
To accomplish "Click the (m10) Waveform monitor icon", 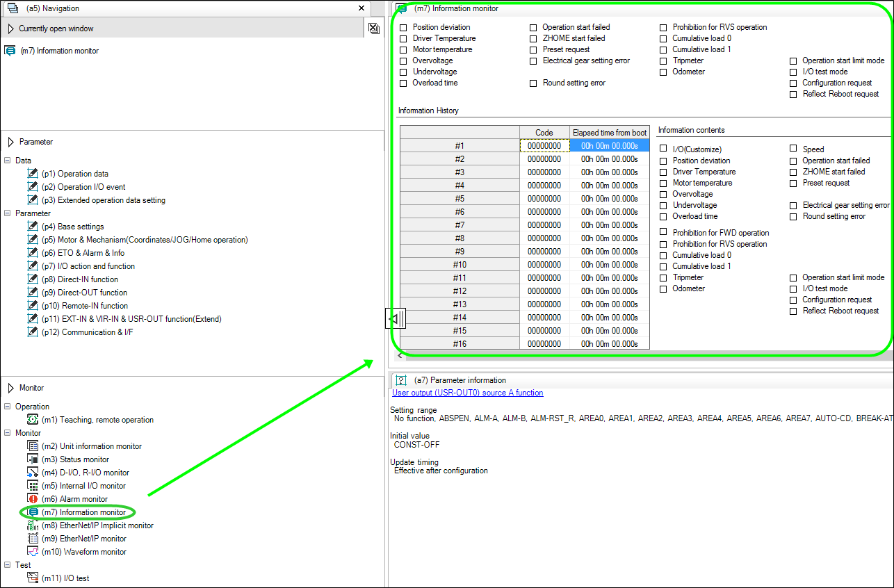I will tap(33, 552).
